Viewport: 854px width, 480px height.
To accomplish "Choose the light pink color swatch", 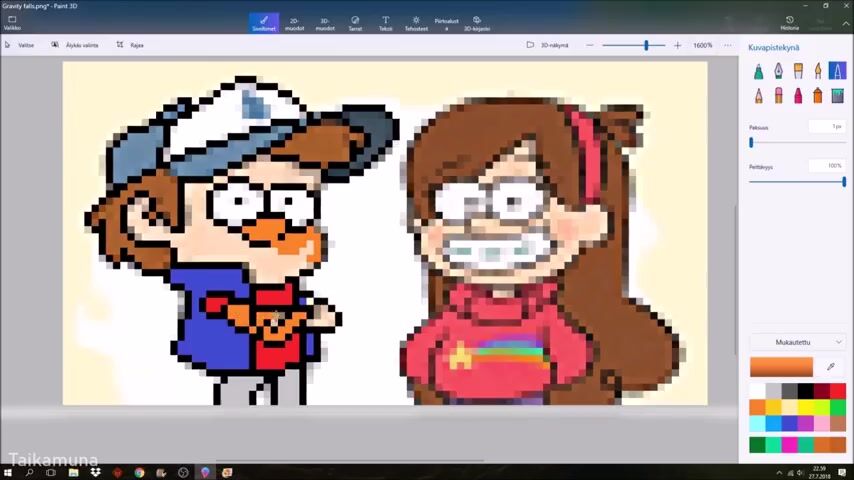I will [822, 423].
